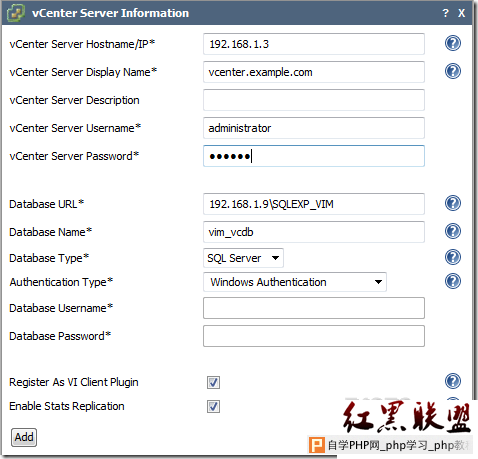478x459 pixels.
Task: Select the Database Password field
Action: [314, 336]
